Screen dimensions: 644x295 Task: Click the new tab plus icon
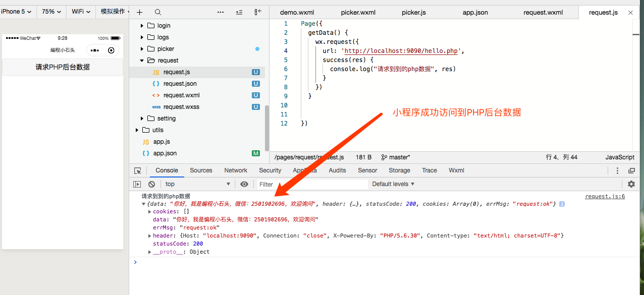click(x=139, y=12)
